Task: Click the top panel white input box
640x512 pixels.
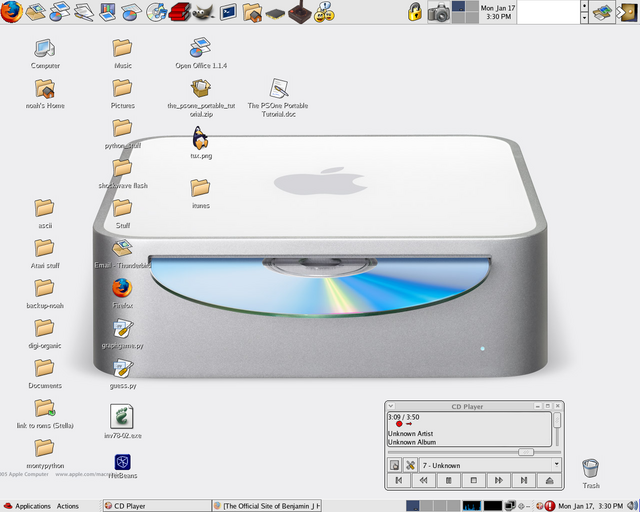Action: [548, 12]
